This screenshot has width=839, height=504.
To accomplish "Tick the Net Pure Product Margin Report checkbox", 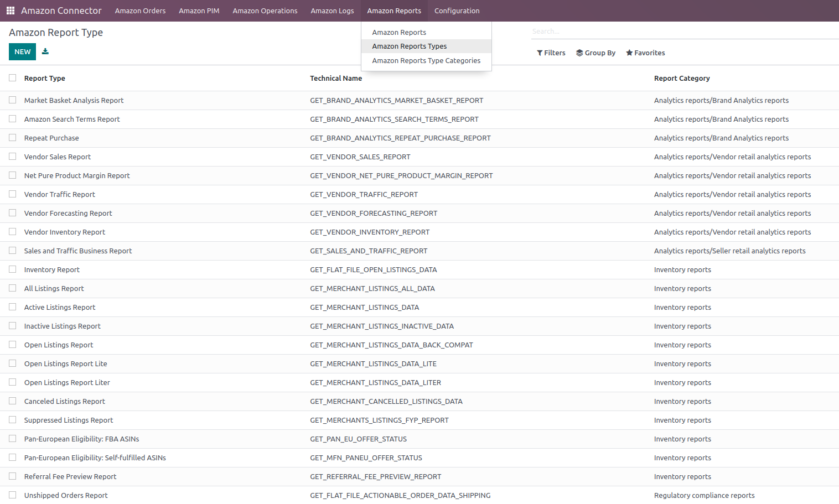I will (x=13, y=175).
